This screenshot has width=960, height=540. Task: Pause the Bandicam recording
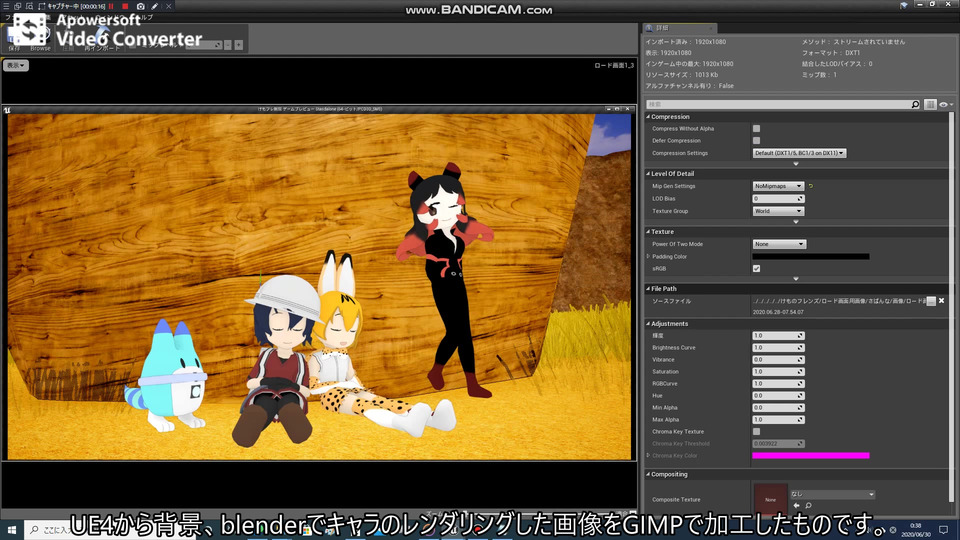(111, 6)
